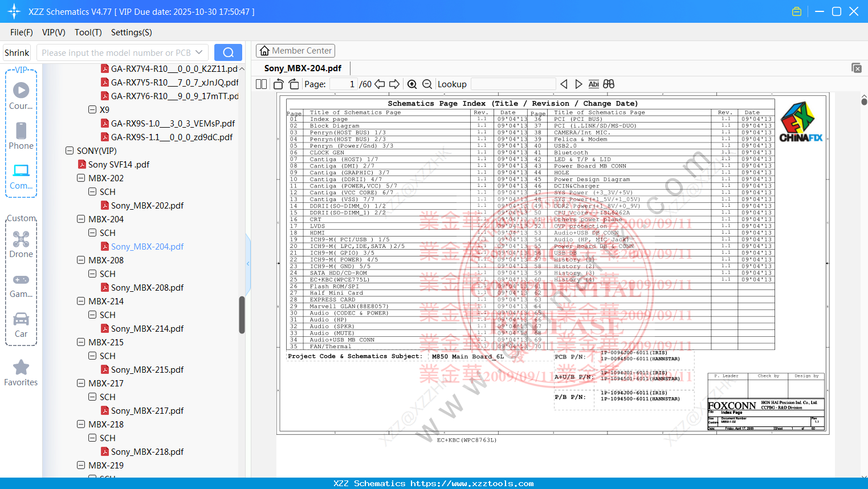Open Sony_MBX-215.pdf in the tree

coord(147,369)
